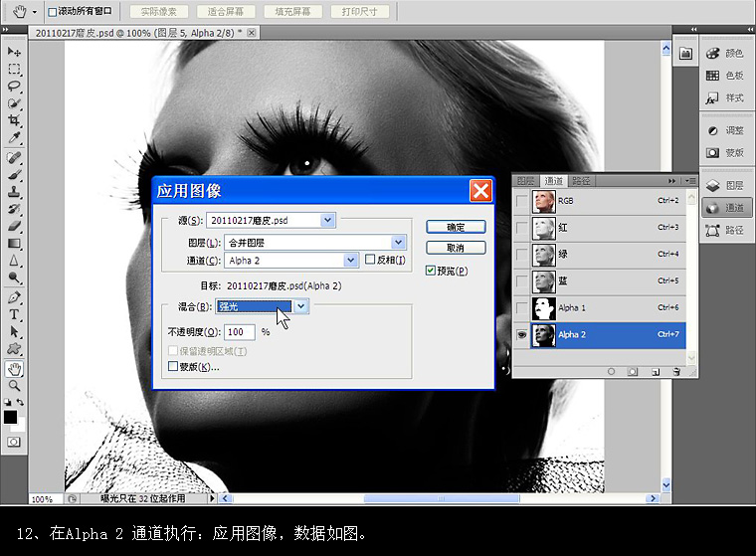Open the Channel dropdown showing Alpha 2
This screenshot has width=756, height=556.
(350, 261)
